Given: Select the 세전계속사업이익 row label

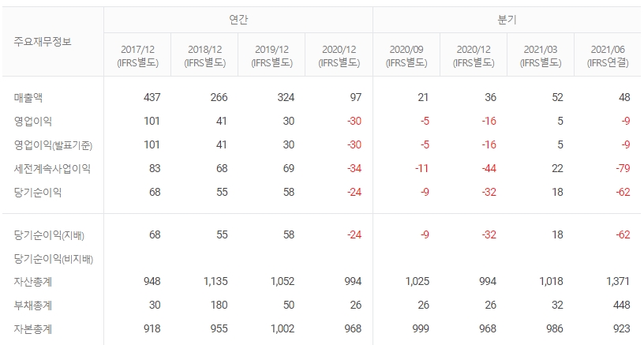Looking at the screenshot, I should 52,168.
